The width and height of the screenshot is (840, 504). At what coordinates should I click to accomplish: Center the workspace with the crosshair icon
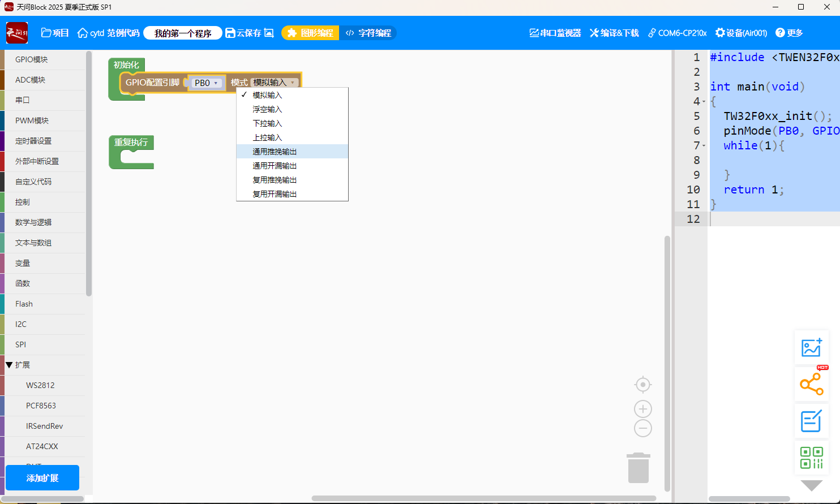(642, 385)
